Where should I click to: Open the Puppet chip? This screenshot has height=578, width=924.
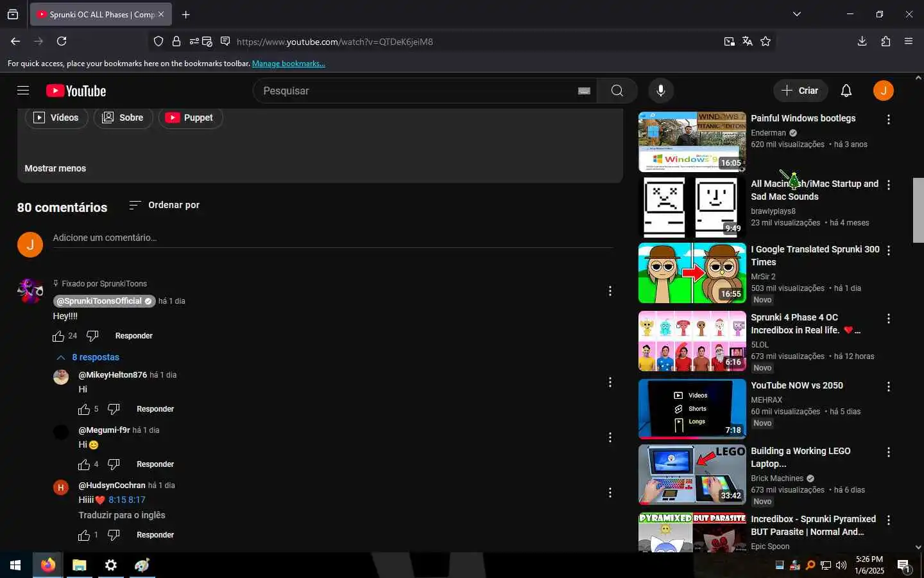[191, 118]
